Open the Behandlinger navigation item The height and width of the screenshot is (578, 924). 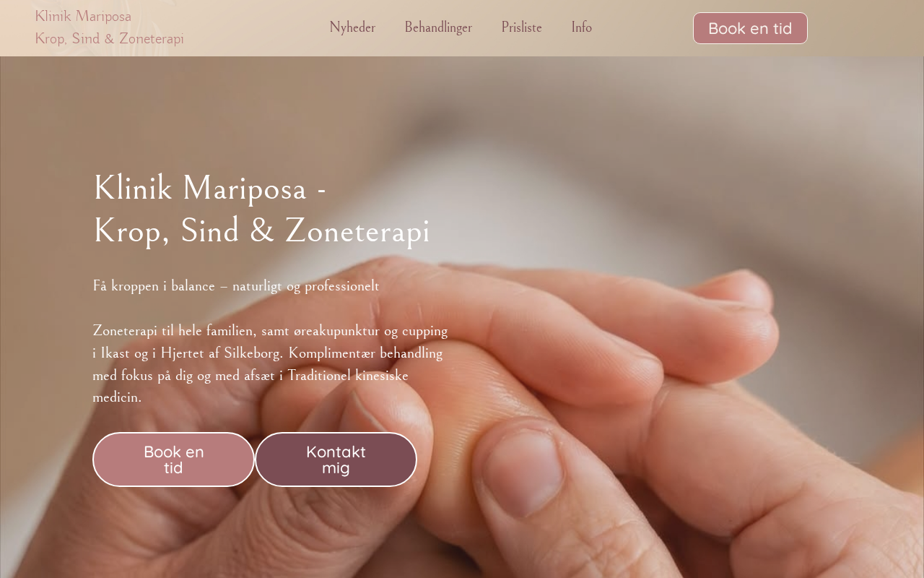pyautogui.click(x=438, y=27)
